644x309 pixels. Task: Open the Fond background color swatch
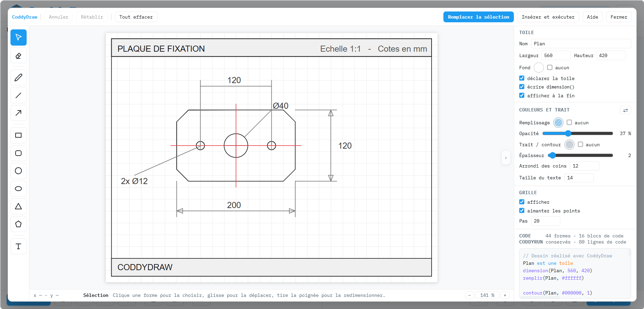(539, 68)
